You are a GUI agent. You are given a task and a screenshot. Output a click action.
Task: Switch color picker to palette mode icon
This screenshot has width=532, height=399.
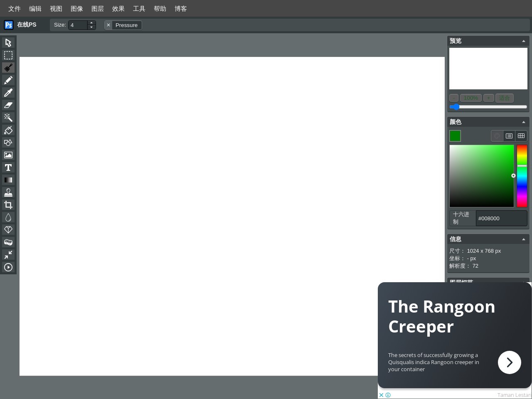497,136
